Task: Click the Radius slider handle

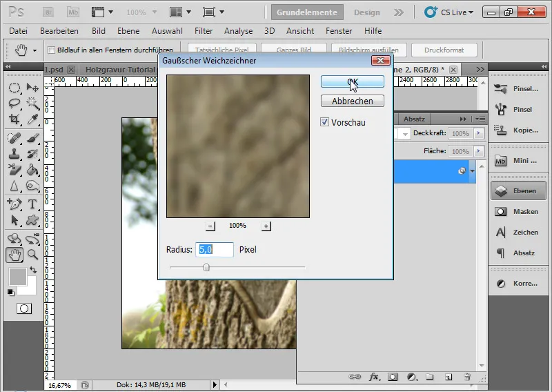Action: 206,267
